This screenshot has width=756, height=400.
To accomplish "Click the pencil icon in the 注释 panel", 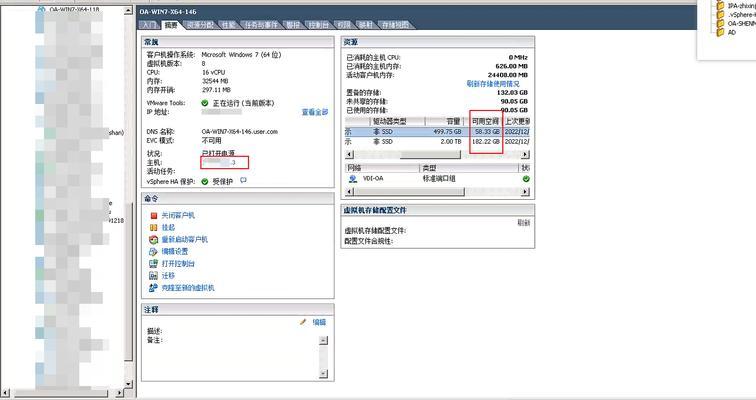I will click(303, 322).
